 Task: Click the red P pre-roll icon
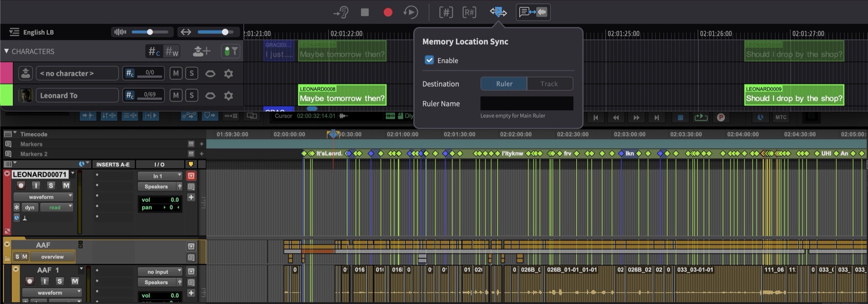tap(721, 118)
